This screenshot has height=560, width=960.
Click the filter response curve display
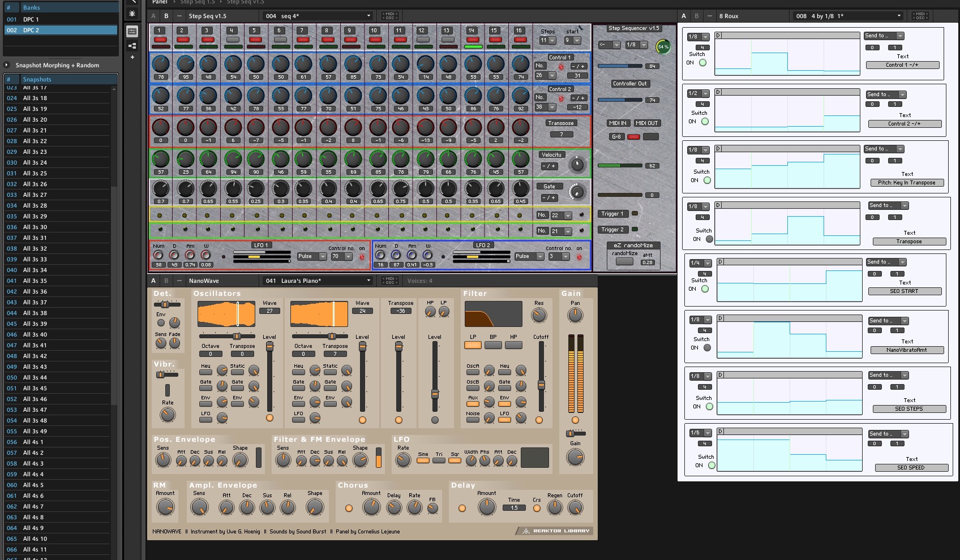pyautogui.click(x=494, y=314)
